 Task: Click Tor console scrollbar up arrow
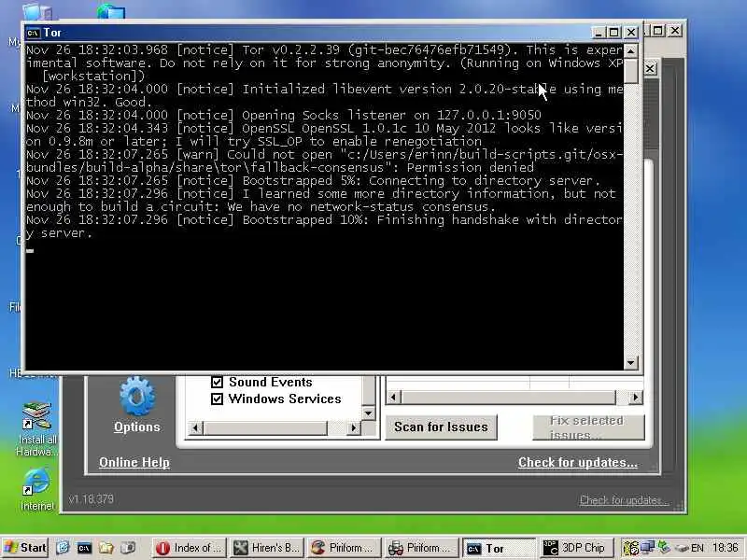(631, 51)
